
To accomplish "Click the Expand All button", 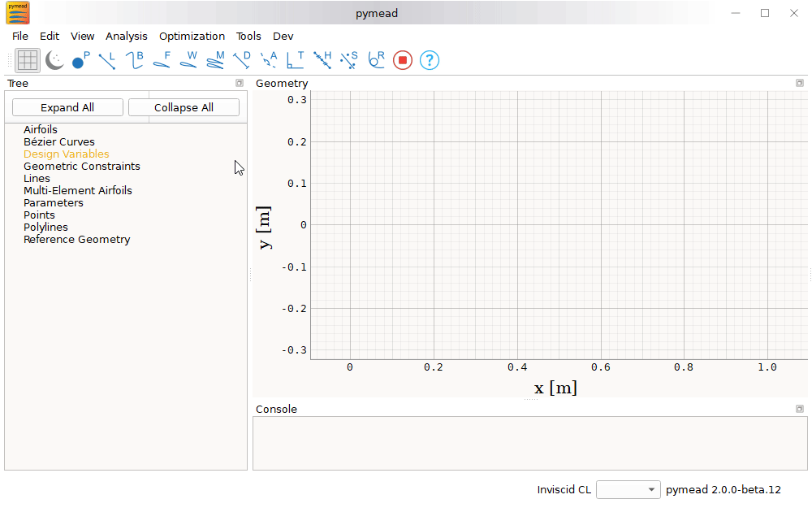I will 67,106.
